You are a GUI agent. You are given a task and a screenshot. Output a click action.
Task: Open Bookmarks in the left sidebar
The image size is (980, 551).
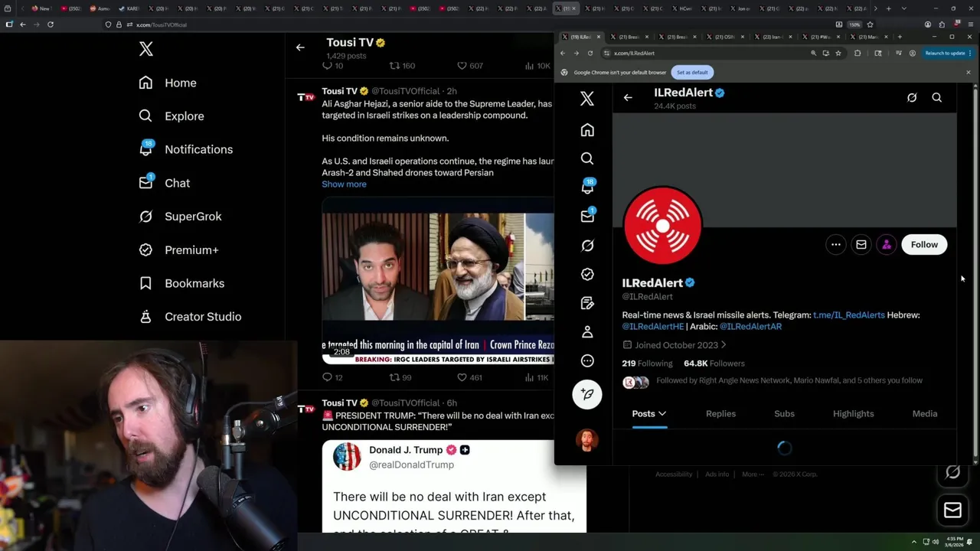(181, 283)
